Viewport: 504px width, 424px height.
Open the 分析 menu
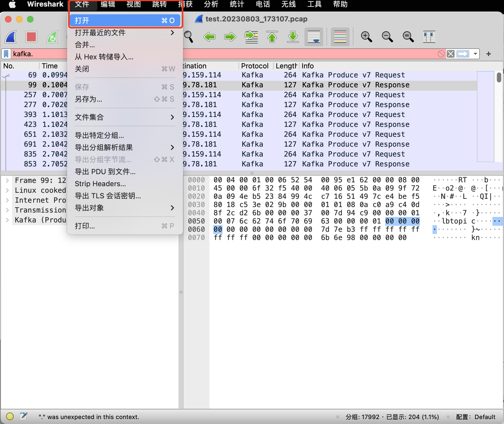click(211, 4)
